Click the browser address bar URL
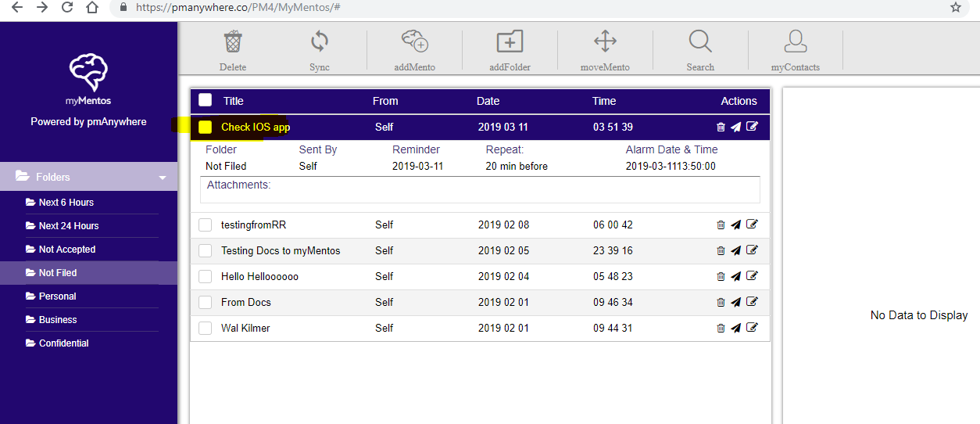Image resolution: width=980 pixels, height=424 pixels. (x=238, y=7)
